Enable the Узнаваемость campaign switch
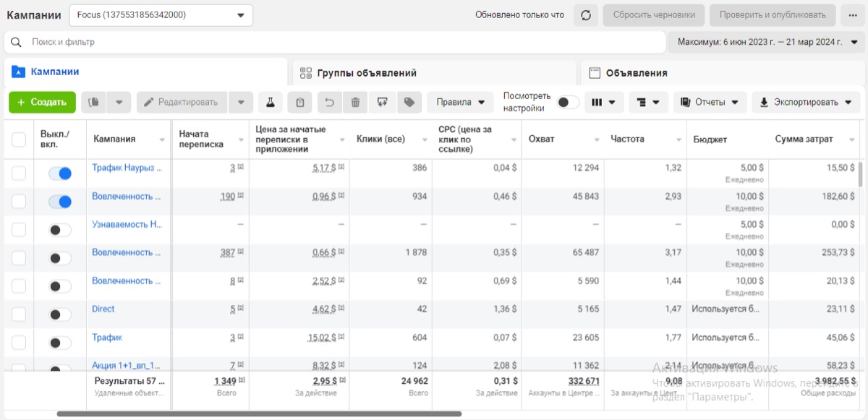Image resolution: width=868 pixels, height=420 pixels. 60,230
